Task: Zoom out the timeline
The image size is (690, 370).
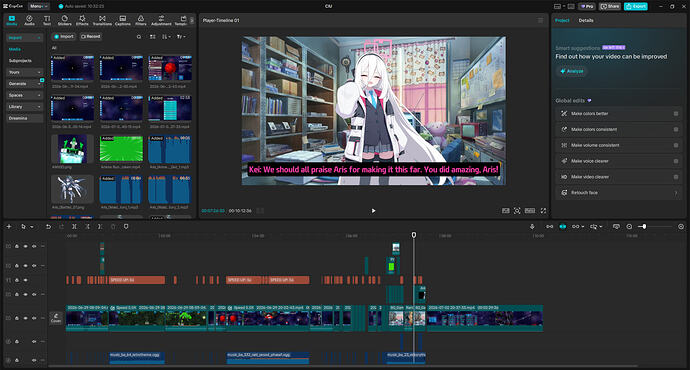Action: [x=629, y=227]
